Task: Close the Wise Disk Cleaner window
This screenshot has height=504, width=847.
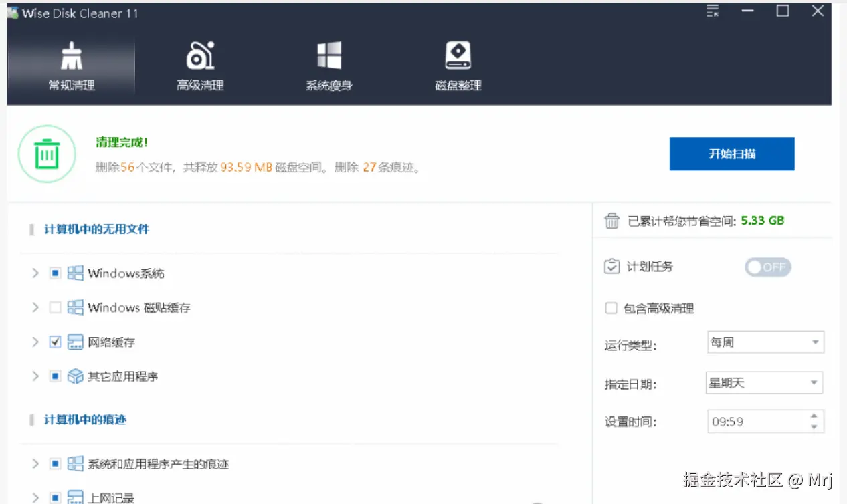Action: pos(818,11)
